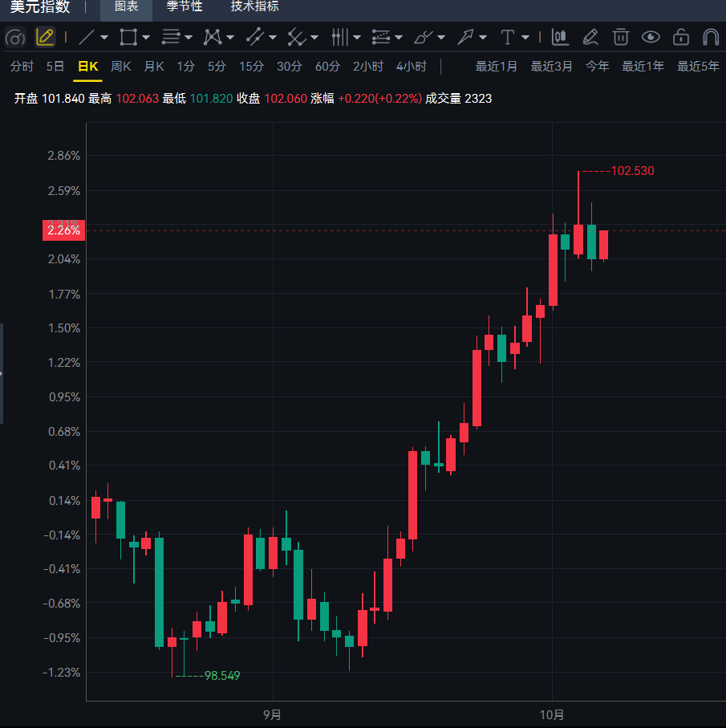This screenshot has height=728, width=726.
Task: Select the pitchfork fork line tool
Action: point(297,37)
